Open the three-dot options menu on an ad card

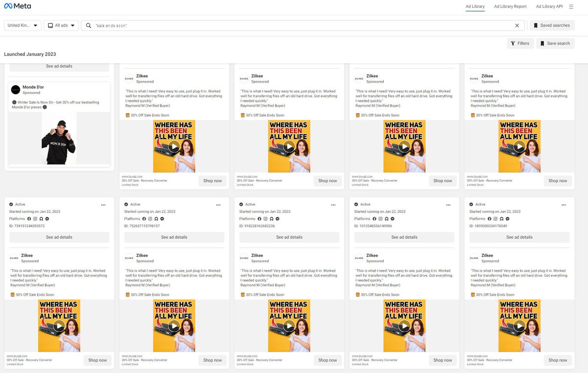click(103, 205)
